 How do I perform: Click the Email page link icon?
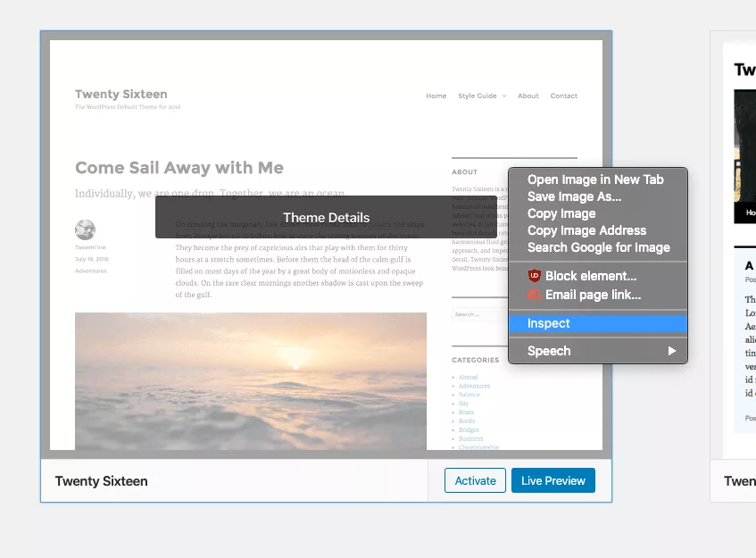point(535,295)
